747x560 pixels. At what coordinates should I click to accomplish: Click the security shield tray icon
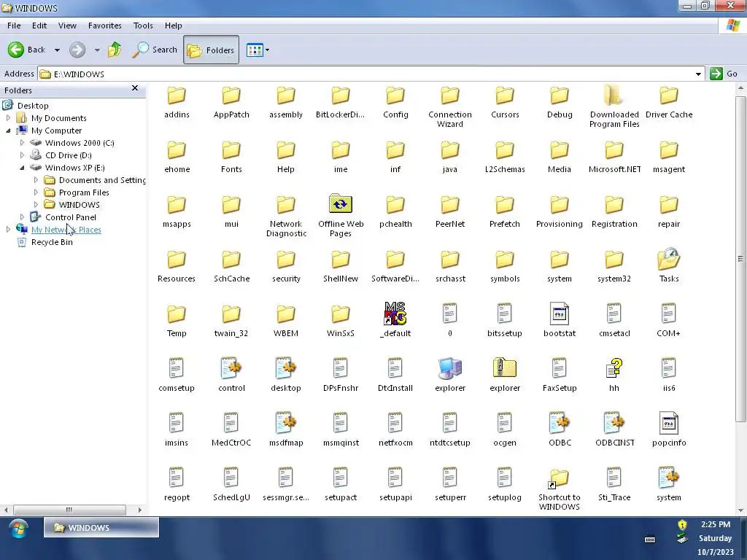(682, 524)
